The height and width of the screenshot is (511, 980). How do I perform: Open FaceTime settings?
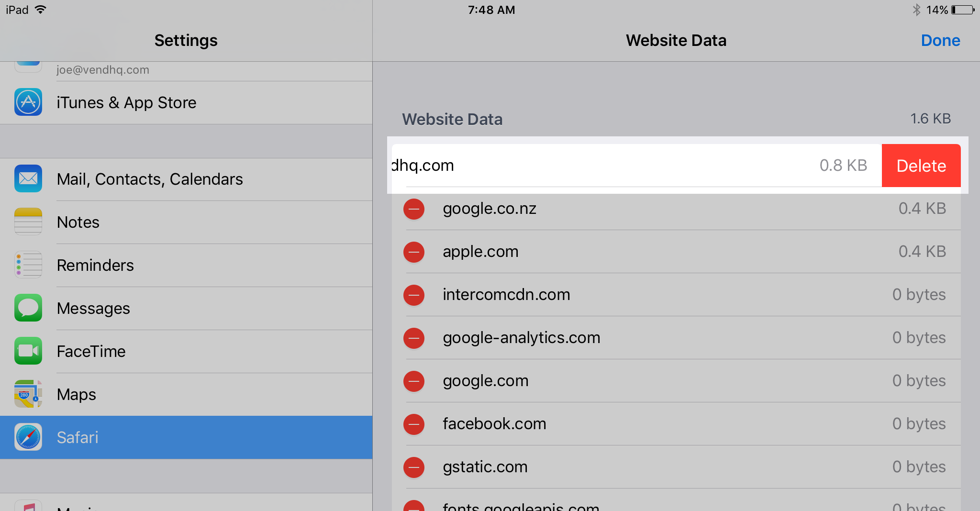pos(186,352)
